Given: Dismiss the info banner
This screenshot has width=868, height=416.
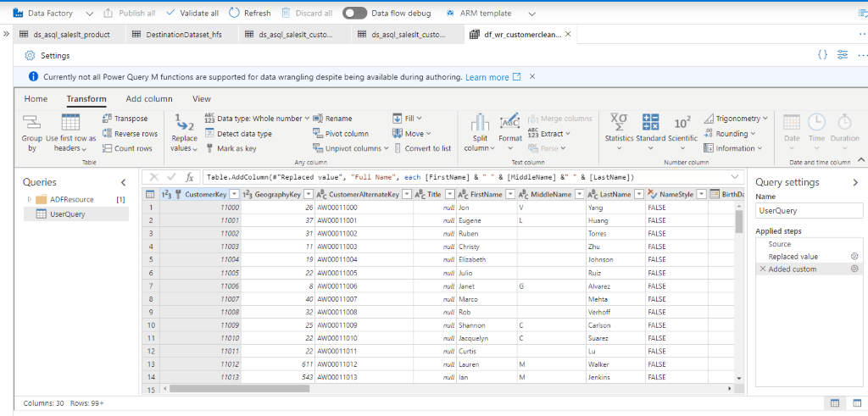Looking at the screenshot, I should pos(532,76).
